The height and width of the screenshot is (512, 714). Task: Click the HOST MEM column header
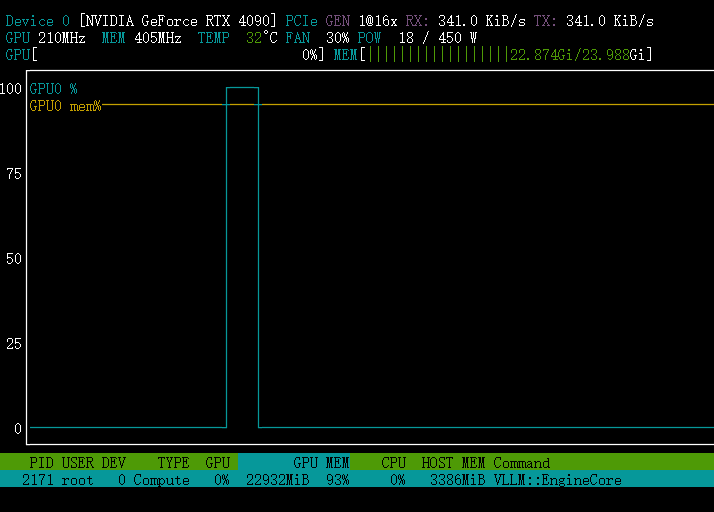coord(453,463)
